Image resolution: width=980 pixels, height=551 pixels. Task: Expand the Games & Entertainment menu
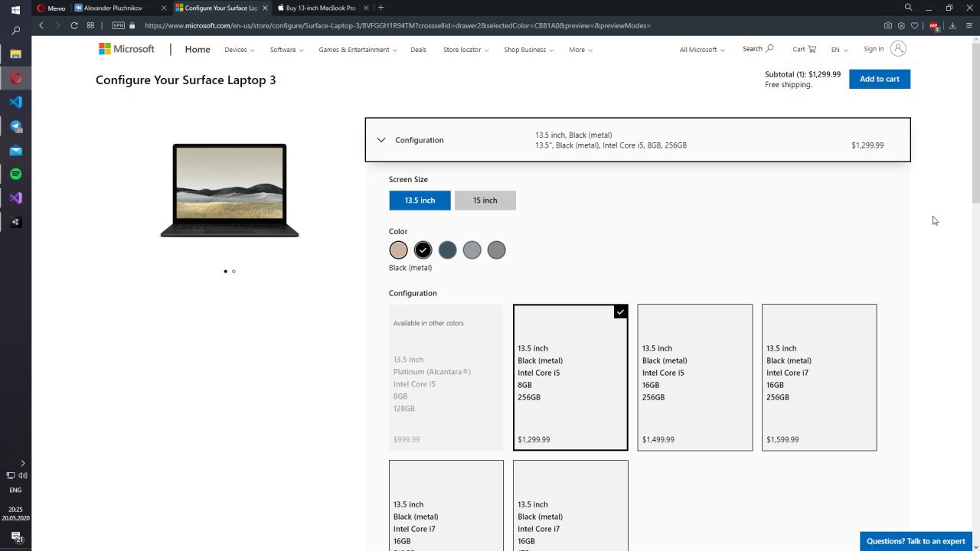click(x=358, y=50)
